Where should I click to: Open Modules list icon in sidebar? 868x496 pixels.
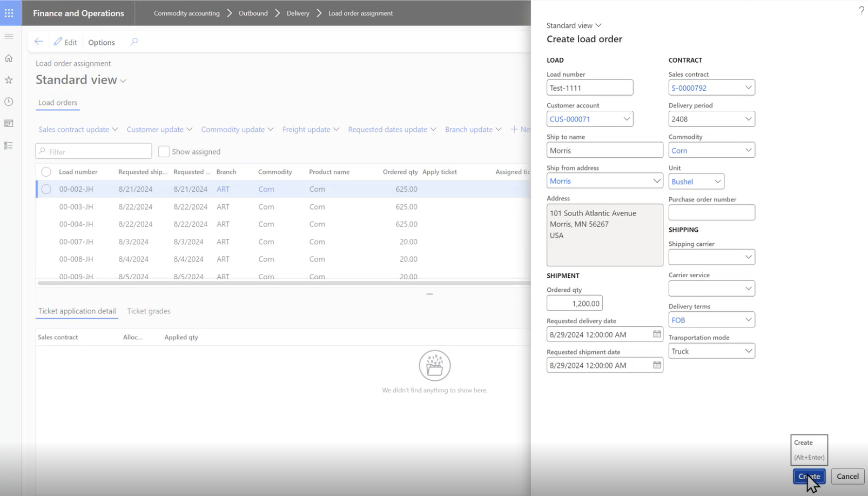click(9, 145)
